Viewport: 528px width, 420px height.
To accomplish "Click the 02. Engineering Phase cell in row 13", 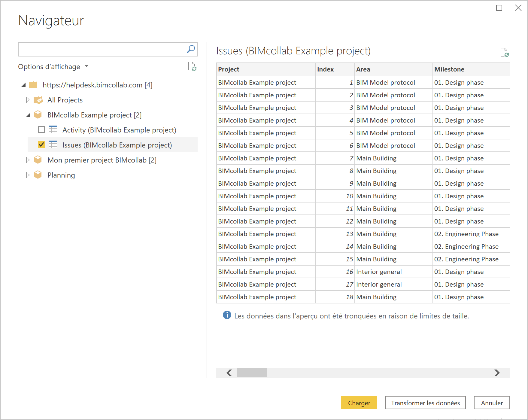I will point(471,234).
